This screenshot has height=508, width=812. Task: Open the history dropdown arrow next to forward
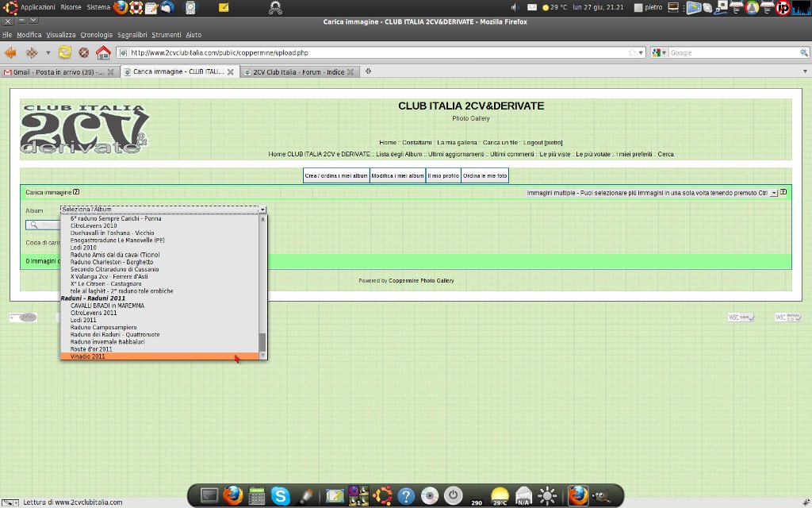point(48,53)
